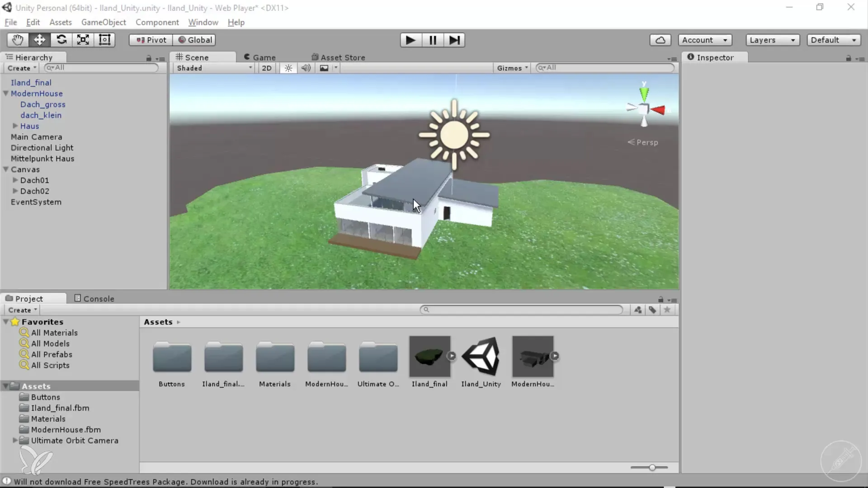Switch to the Console tab

coord(94,299)
